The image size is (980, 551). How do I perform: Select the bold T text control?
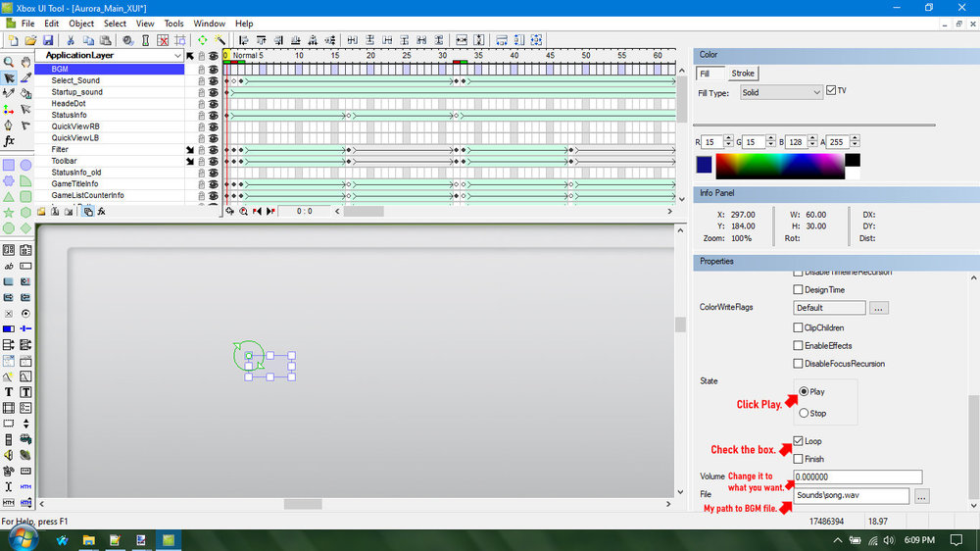[9, 392]
